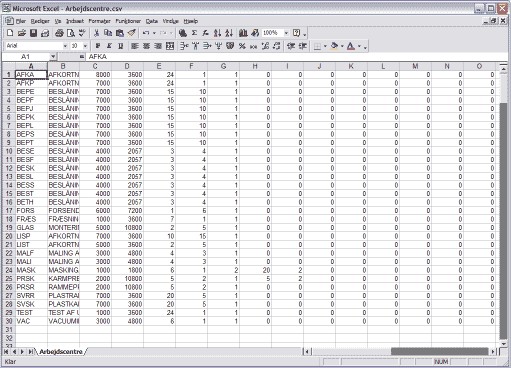The width and height of the screenshot is (511, 368).
Task: Click the Merge and Center icon
Action: pos(170,46)
